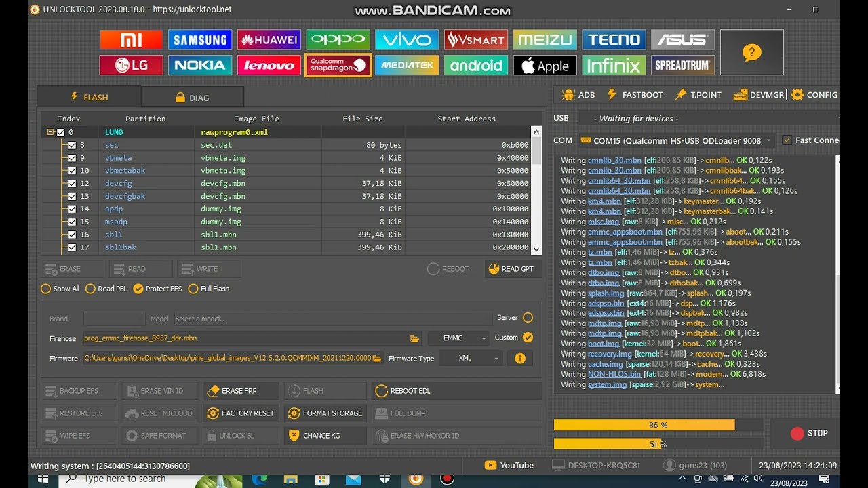Toggle Show All radio option
Image resolution: width=868 pixels, height=488 pixels.
(60, 289)
